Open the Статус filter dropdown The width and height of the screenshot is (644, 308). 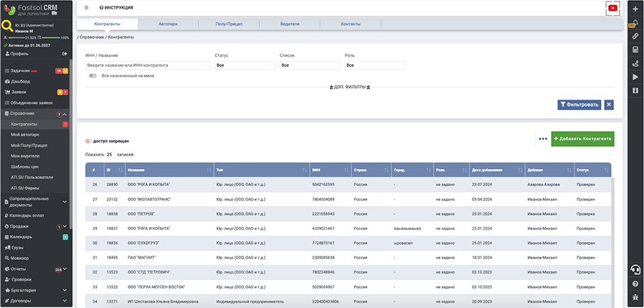(x=245, y=65)
